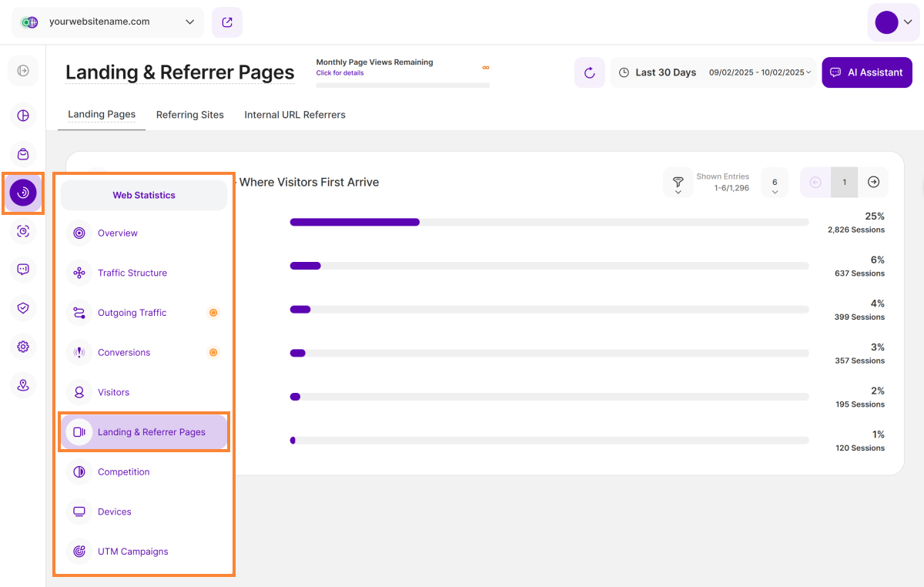924x587 pixels.
Task: Click the 25% sessions progress bar
Action: (x=548, y=222)
